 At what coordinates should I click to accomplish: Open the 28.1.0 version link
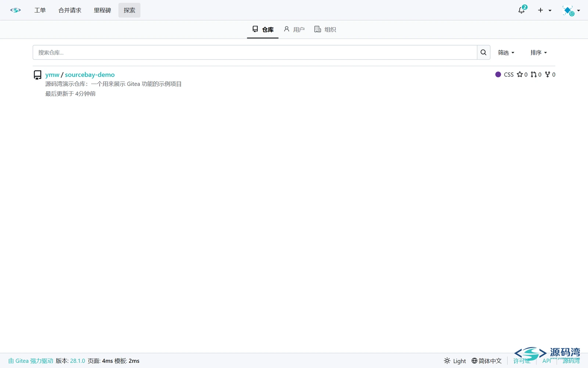pos(78,361)
